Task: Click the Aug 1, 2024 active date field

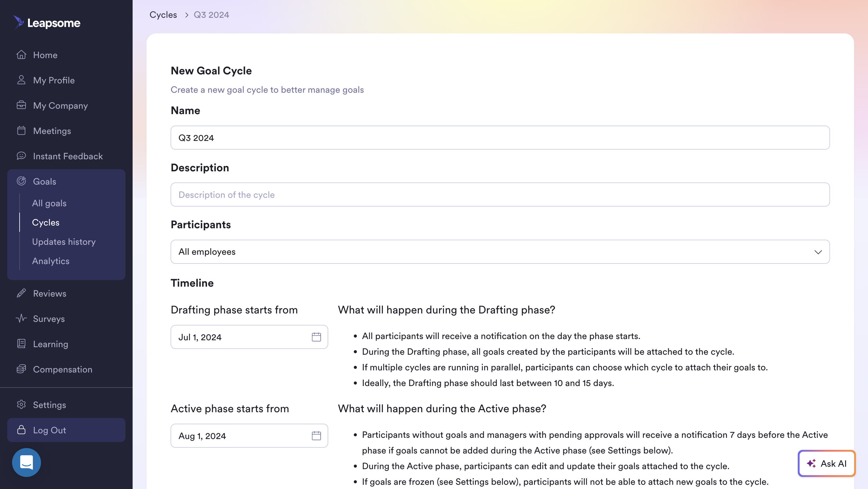Action: click(x=249, y=435)
